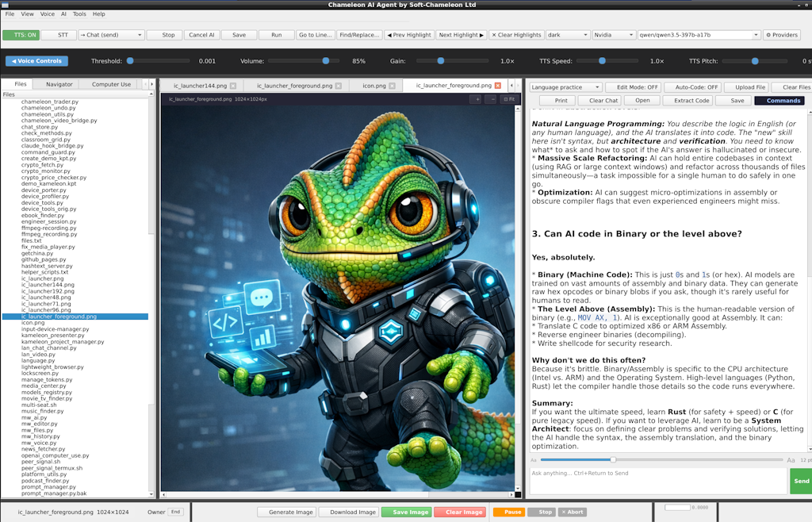Jump to Next Highlight
The image size is (812, 522).
point(461,35)
